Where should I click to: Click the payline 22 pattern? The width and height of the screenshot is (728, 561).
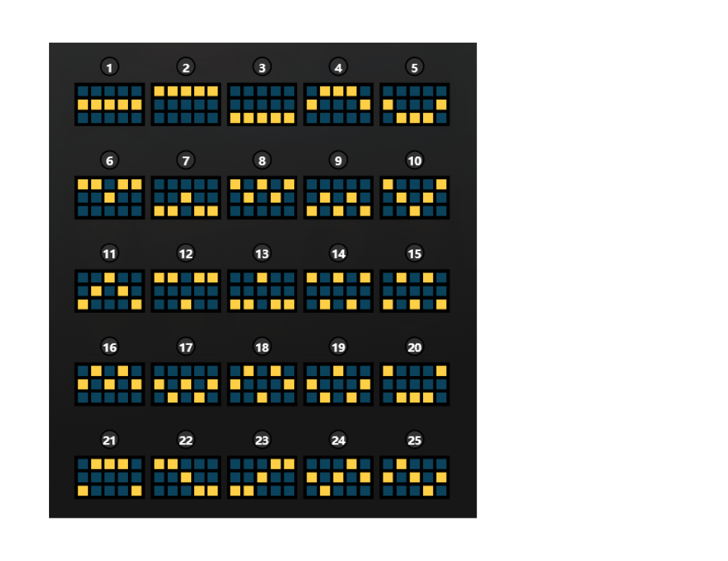[x=185, y=476]
